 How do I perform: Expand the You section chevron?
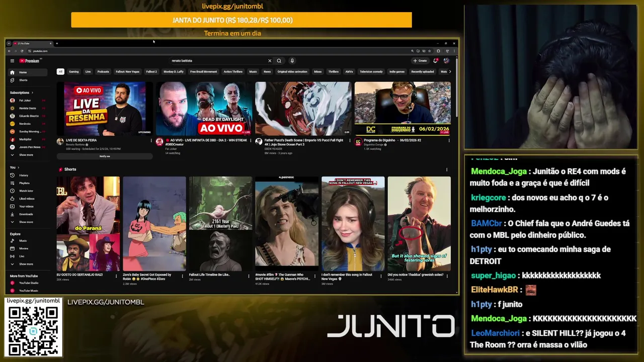[18, 167]
